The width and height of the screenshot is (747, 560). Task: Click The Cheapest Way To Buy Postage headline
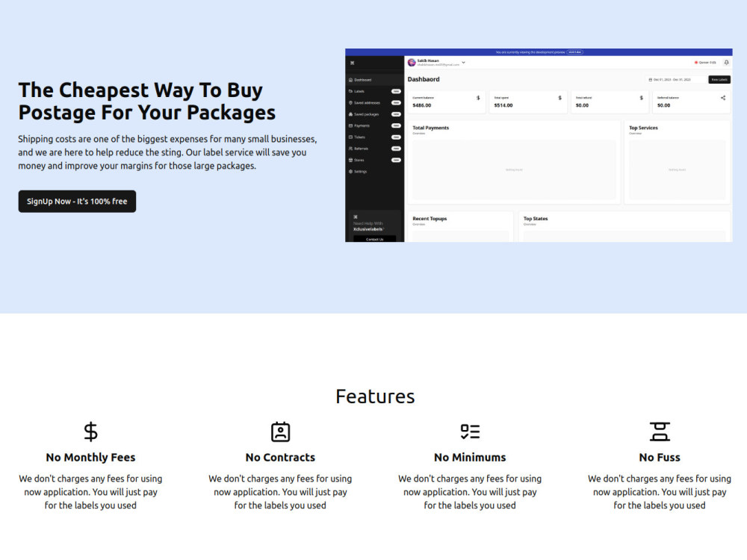point(146,102)
